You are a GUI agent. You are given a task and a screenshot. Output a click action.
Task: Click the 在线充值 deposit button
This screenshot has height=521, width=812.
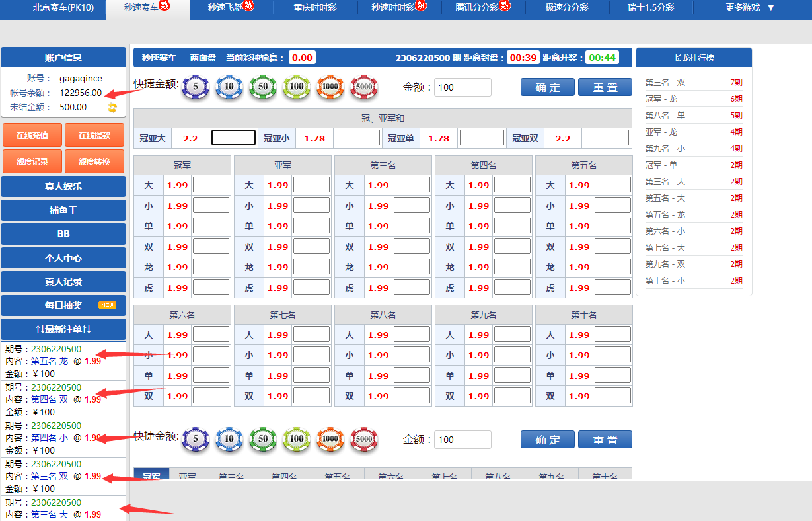pos(32,135)
